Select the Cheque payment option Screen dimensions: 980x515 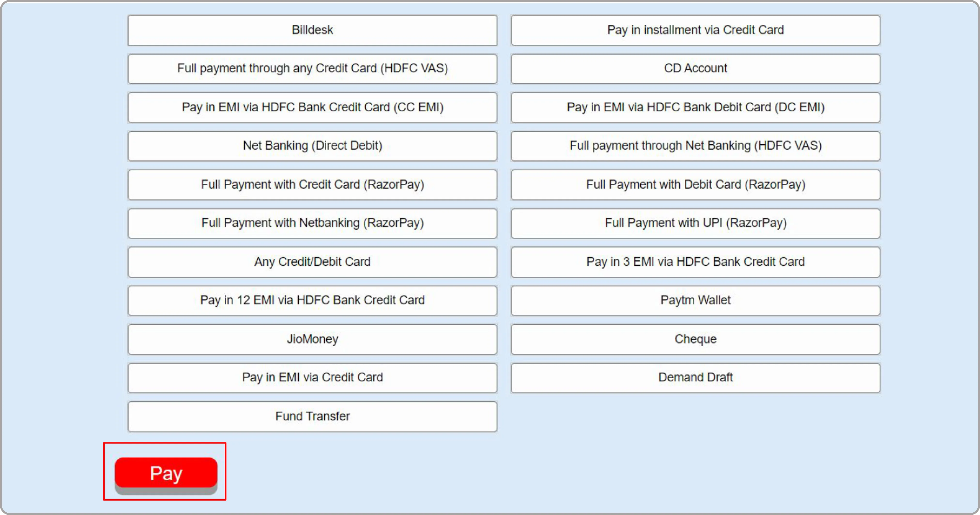coord(696,339)
